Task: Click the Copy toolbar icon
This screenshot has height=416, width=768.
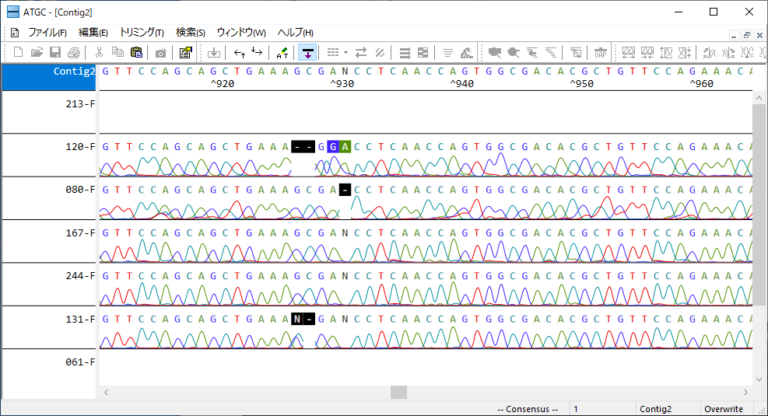Action: point(118,52)
